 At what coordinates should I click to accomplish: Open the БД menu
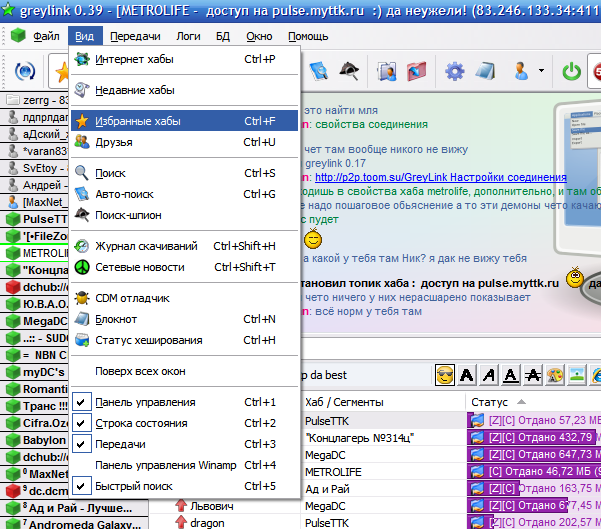[x=223, y=36]
